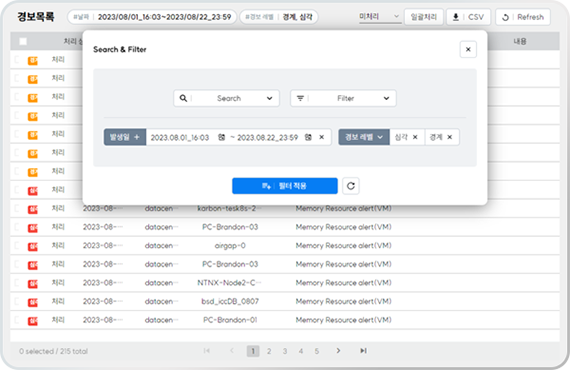The image size is (570, 370).
Task: Click 처리 link in airgap-0 row
Action: pyautogui.click(x=58, y=245)
